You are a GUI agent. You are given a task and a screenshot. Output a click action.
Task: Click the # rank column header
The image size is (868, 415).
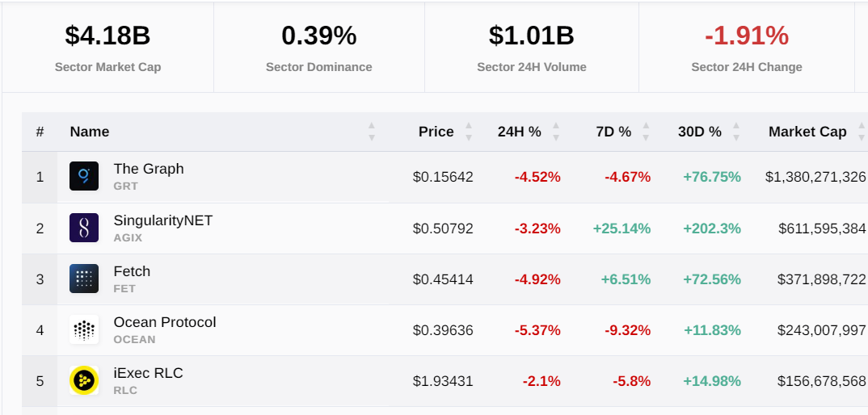40,132
